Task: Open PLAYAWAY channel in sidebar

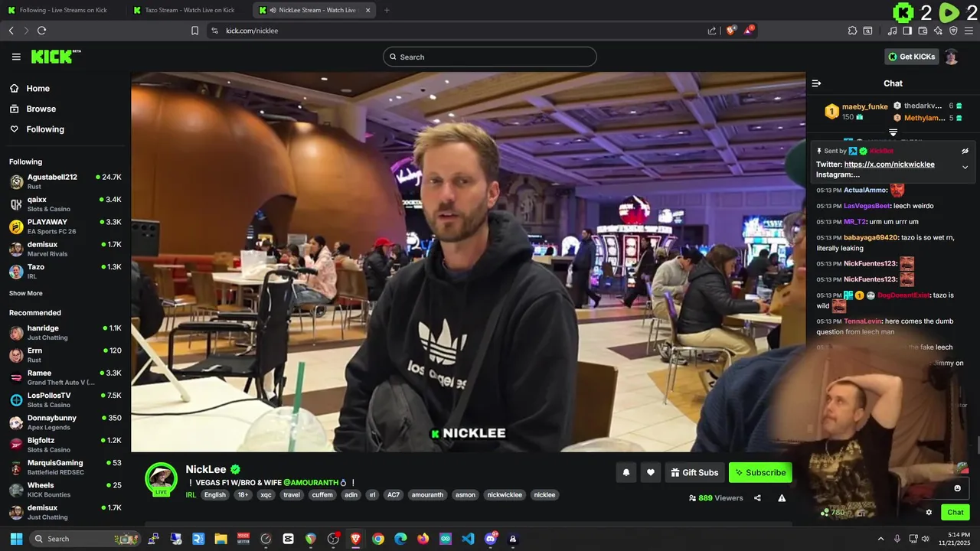Action: pyautogui.click(x=65, y=226)
